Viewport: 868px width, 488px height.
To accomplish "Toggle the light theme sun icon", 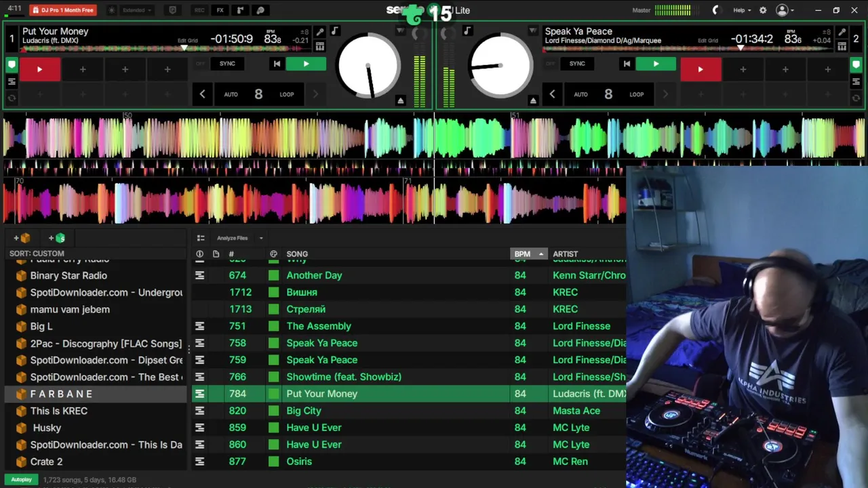I will [112, 10].
